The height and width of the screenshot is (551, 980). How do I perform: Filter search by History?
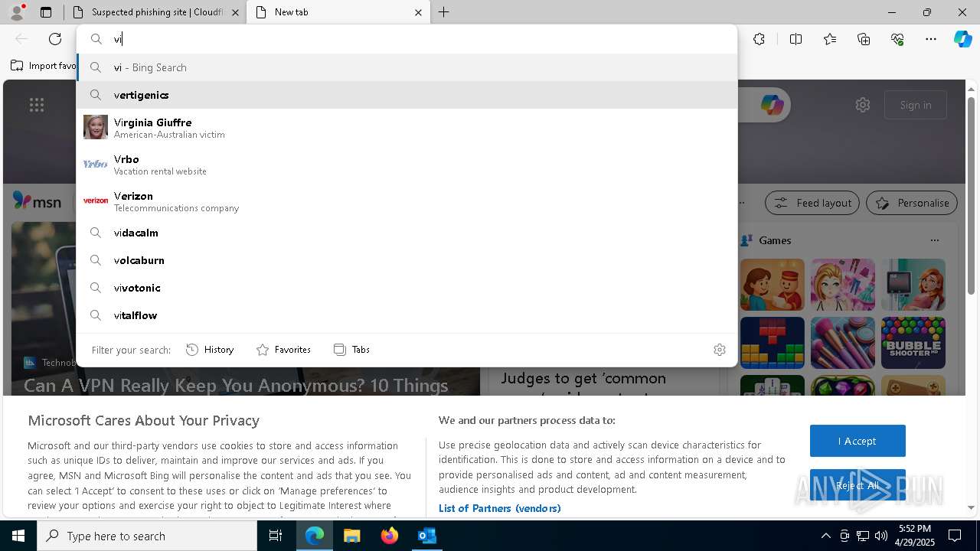point(210,350)
